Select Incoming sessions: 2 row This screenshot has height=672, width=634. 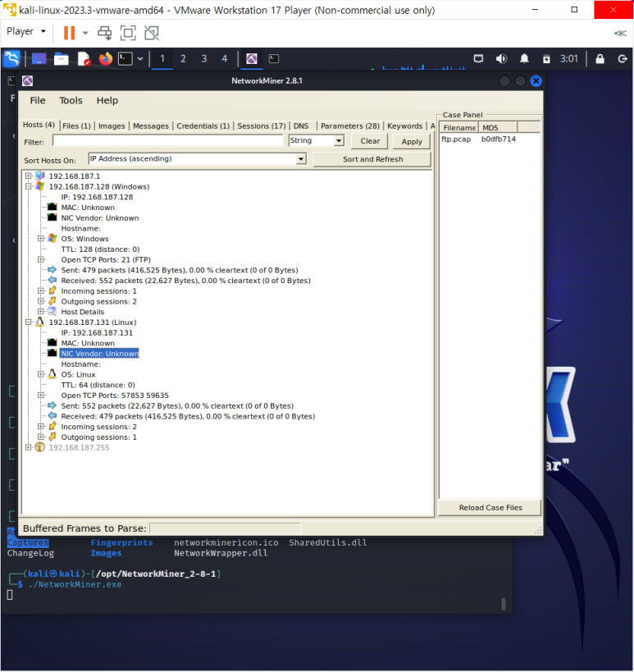click(99, 427)
